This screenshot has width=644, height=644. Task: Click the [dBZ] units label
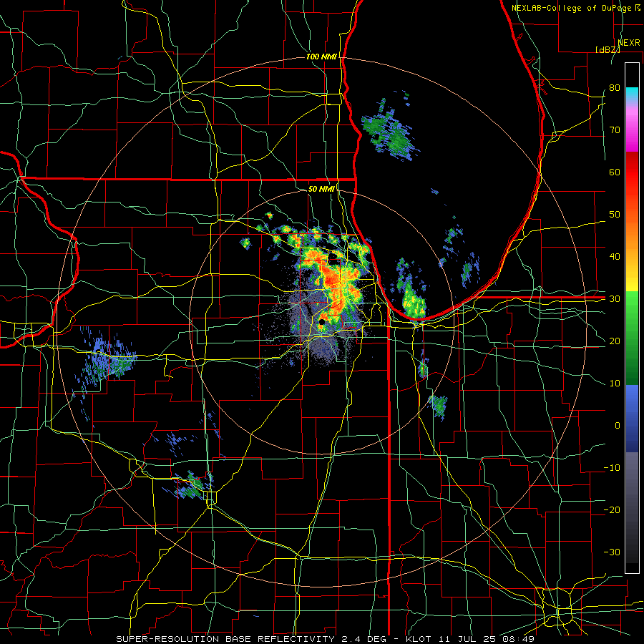click(x=608, y=49)
